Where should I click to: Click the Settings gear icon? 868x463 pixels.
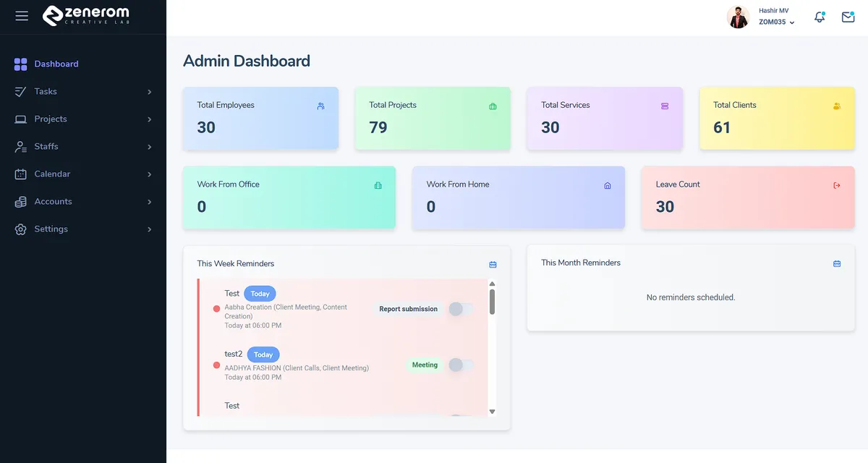coord(20,229)
